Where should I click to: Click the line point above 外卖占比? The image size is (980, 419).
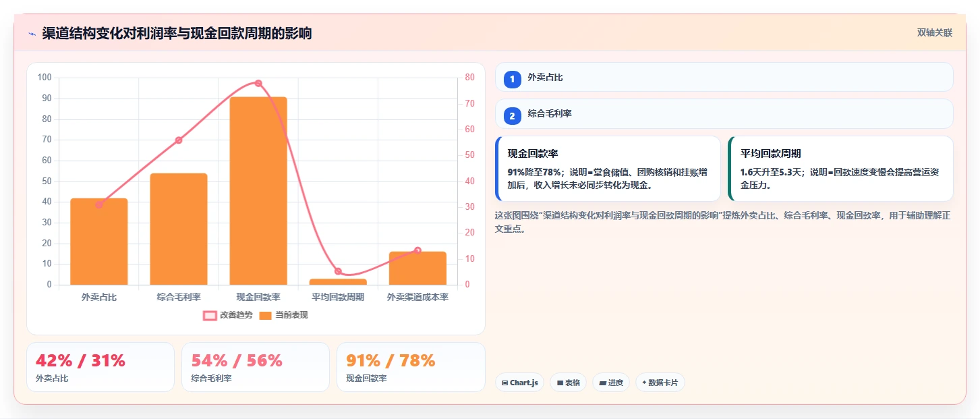99,204
